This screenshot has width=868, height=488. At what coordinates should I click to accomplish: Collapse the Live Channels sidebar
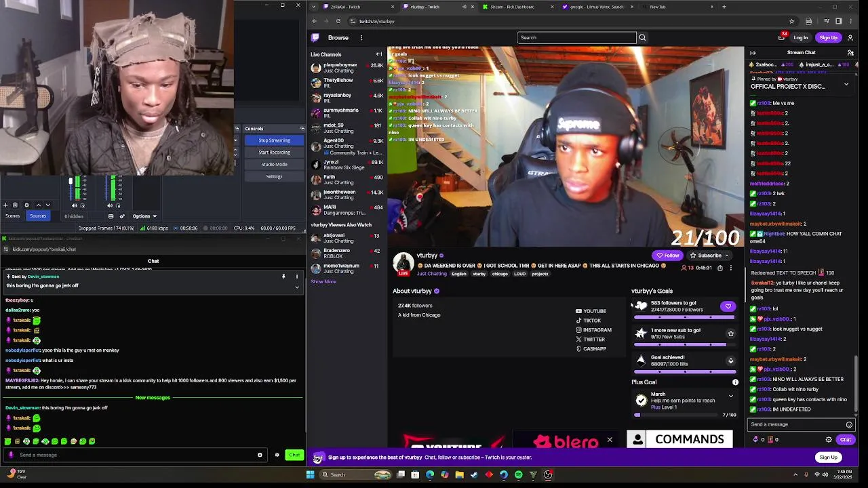click(x=379, y=54)
